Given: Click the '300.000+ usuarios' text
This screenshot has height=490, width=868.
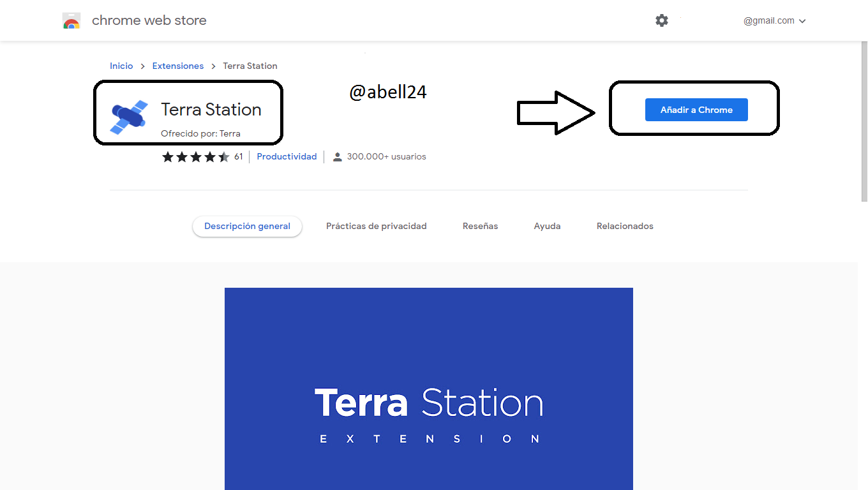Looking at the screenshot, I should [x=386, y=156].
